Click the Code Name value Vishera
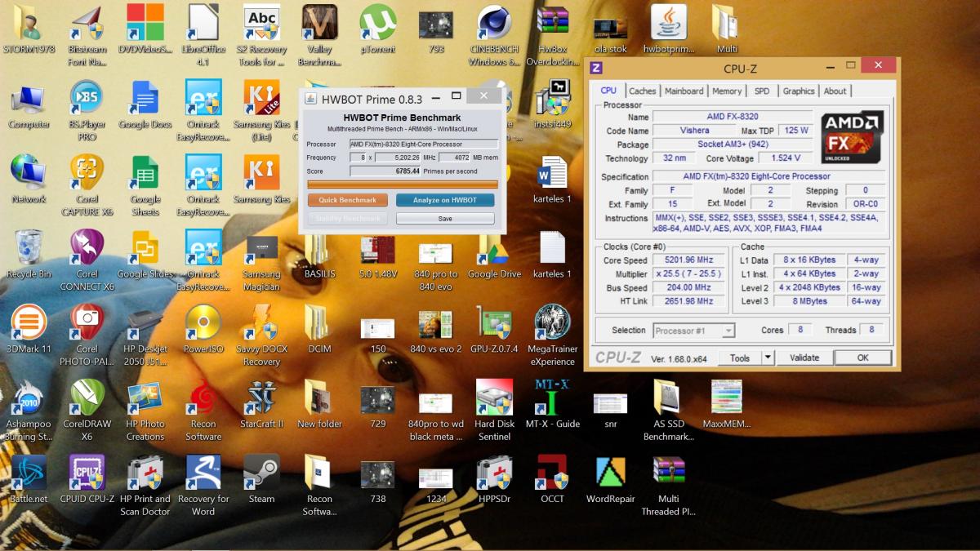Image resolution: width=980 pixels, height=551 pixels. coord(695,131)
